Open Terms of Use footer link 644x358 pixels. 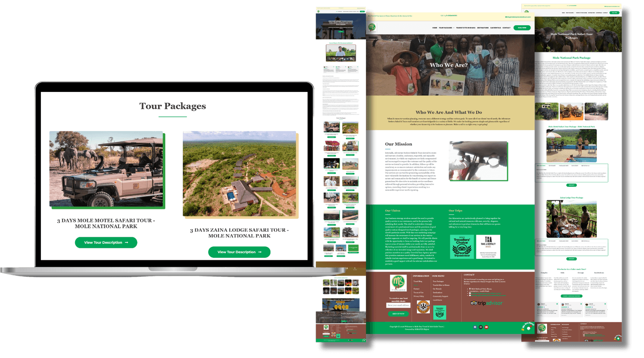pyautogui.click(x=418, y=293)
